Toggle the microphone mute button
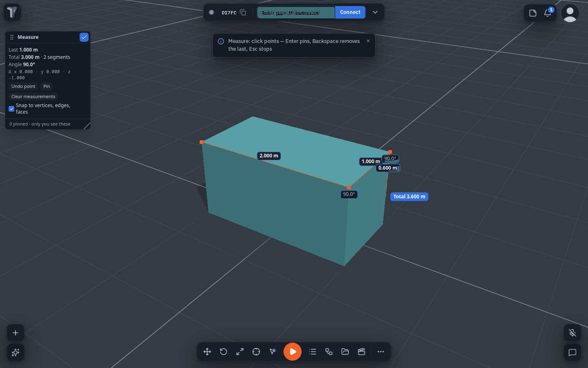 pos(572,333)
